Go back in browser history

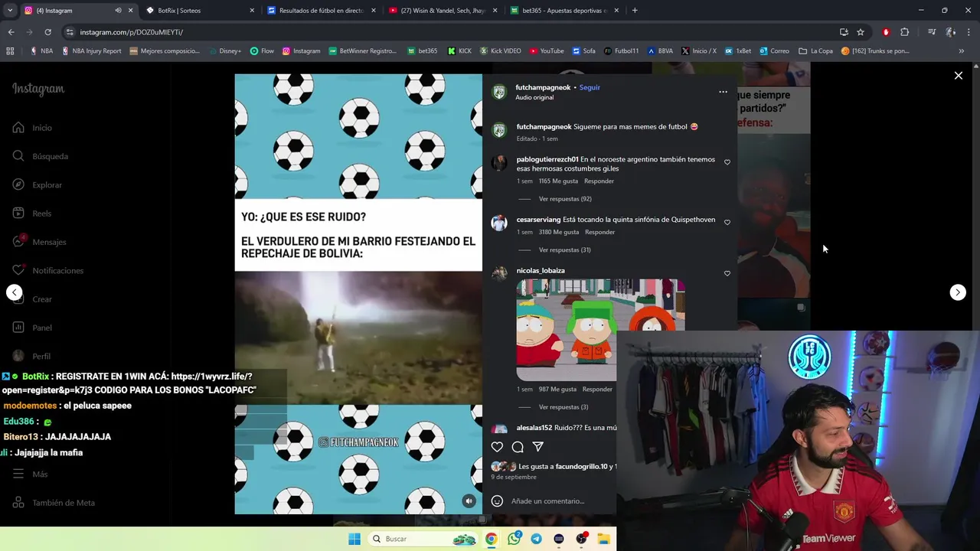11,32
